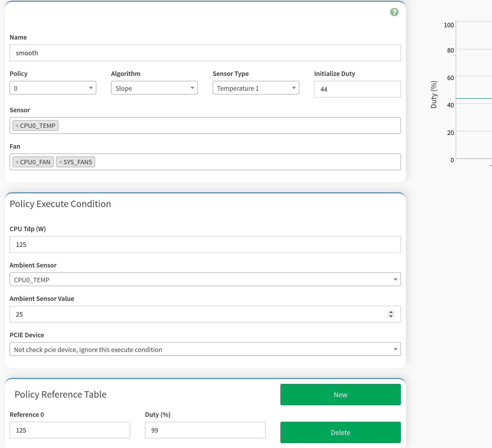Remove the CPU0_FAN fan tag
The height and width of the screenshot is (448, 492).
(x=17, y=162)
